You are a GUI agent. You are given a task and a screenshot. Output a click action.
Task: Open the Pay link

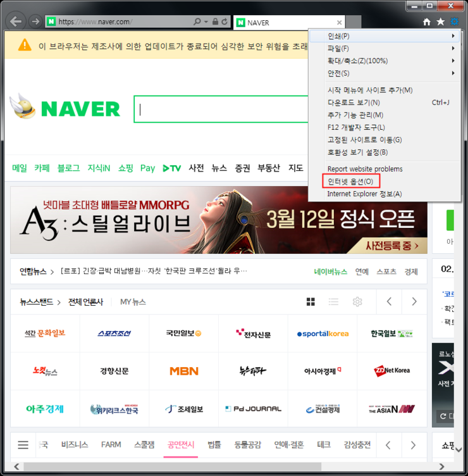(147, 168)
